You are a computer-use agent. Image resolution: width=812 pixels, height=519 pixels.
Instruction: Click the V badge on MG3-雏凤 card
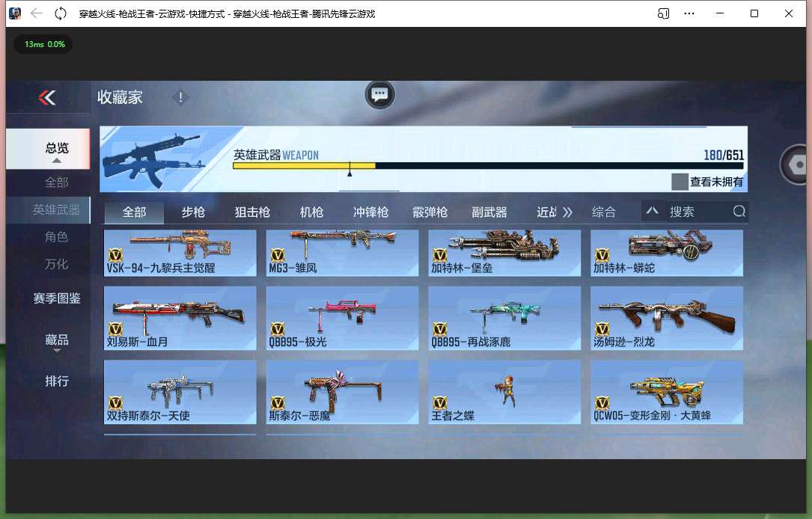click(278, 255)
